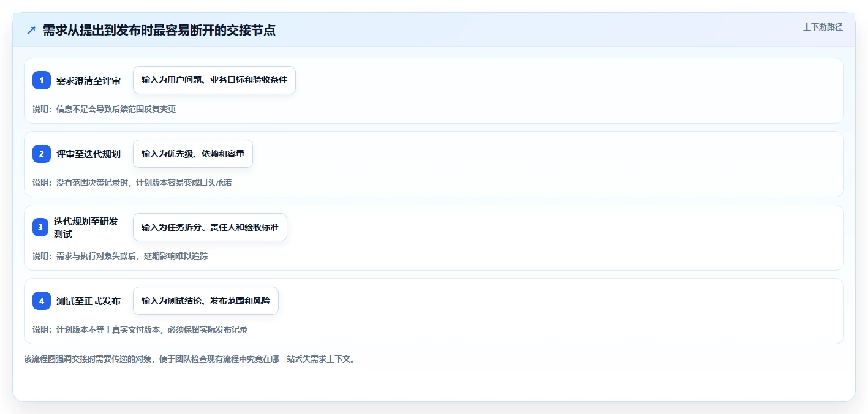Click step number badge 2
This screenshot has width=868, height=414.
[x=42, y=154]
